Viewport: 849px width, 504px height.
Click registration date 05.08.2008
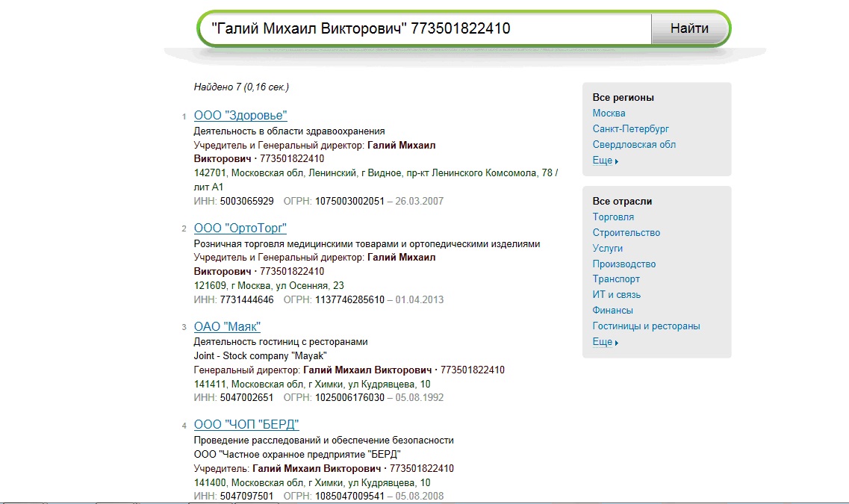coord(419,496)
